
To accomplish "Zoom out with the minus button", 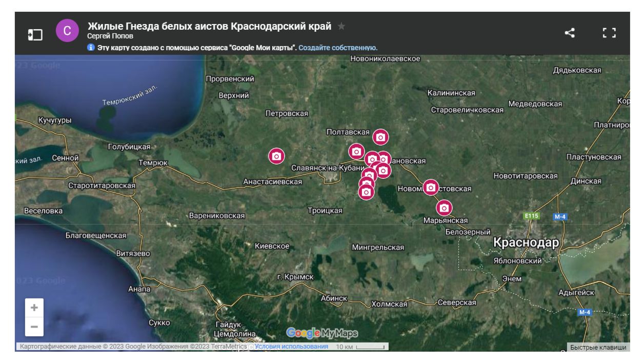I will click(x=34, y=327).
